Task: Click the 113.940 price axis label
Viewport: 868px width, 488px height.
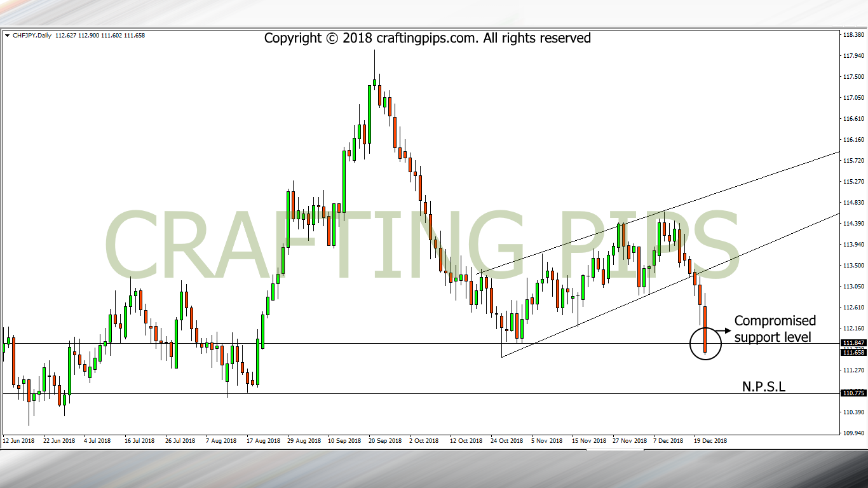Action: pos(853,245)
